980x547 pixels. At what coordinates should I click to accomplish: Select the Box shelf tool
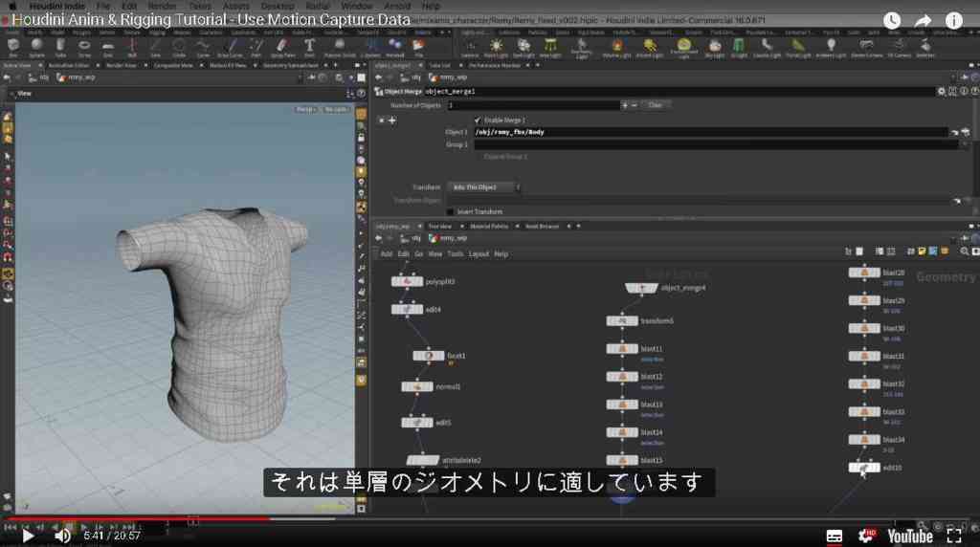pos(13,47)
